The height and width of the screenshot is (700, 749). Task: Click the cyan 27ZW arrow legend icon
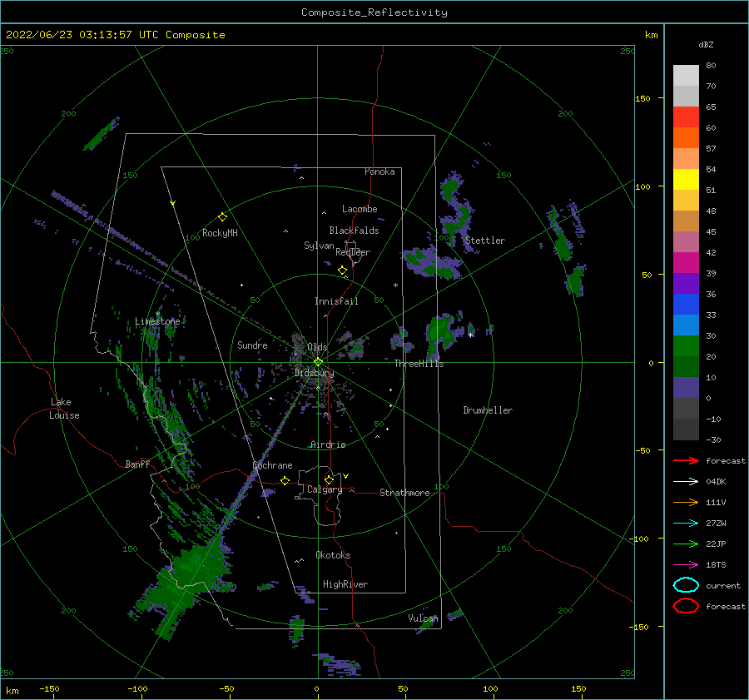(686, 524)
